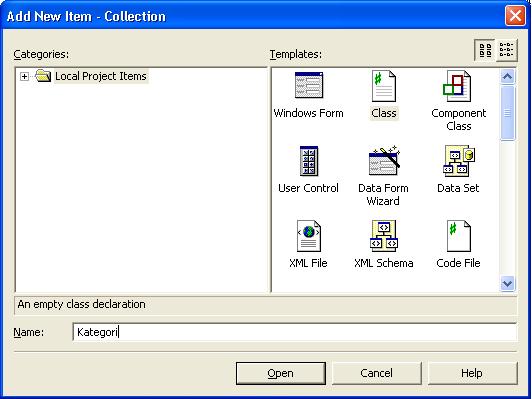
Task: Expand the Local Project Items node
Action: click(24, 76)
